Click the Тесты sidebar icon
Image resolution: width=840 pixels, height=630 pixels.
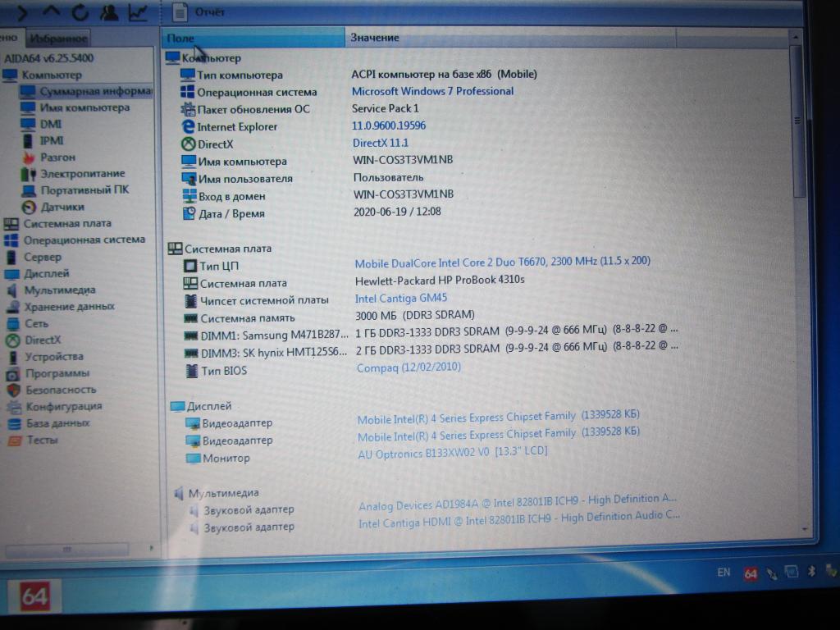coord(15,441)
